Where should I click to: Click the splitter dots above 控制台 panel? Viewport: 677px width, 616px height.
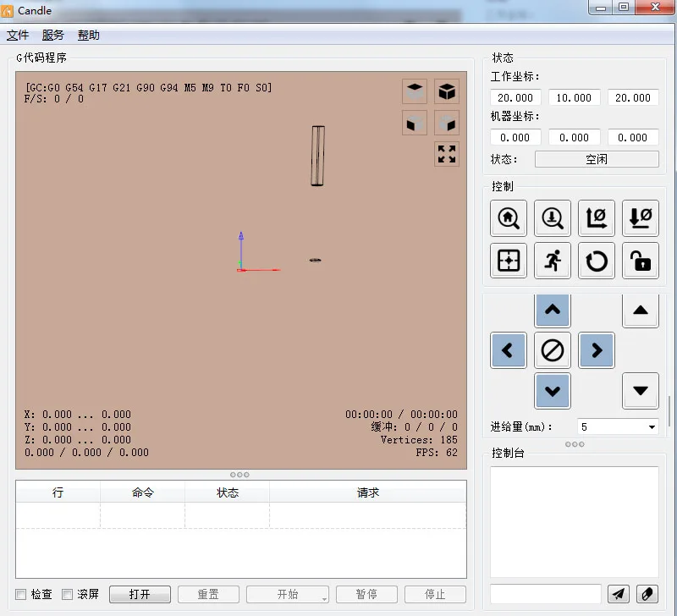coord(575,444)
